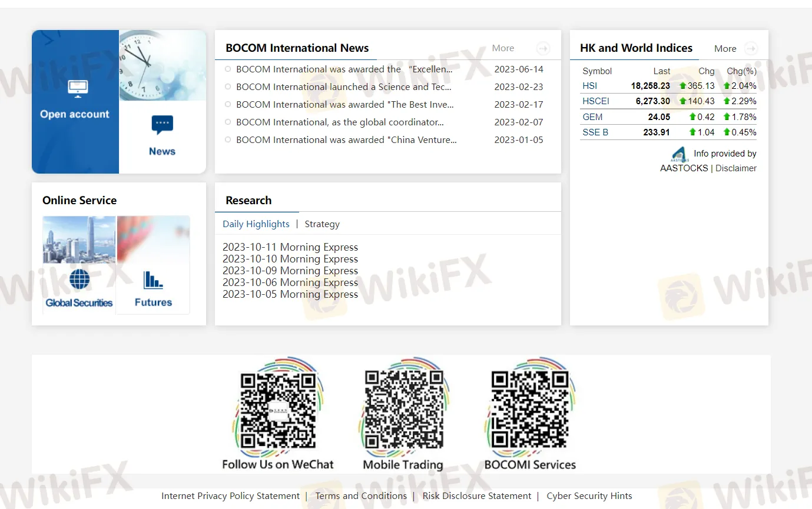Select the Daily Highlights tab

(x=256, y=224)
